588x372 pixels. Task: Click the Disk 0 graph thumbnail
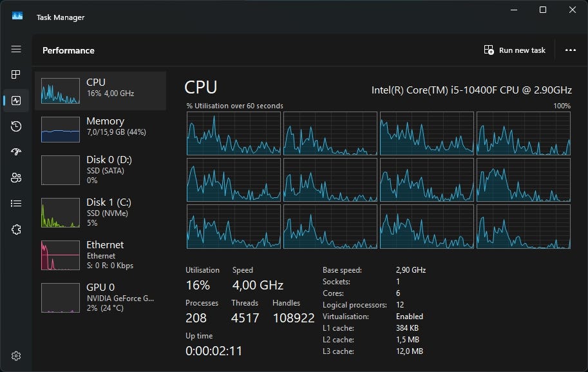click(61, 170)
